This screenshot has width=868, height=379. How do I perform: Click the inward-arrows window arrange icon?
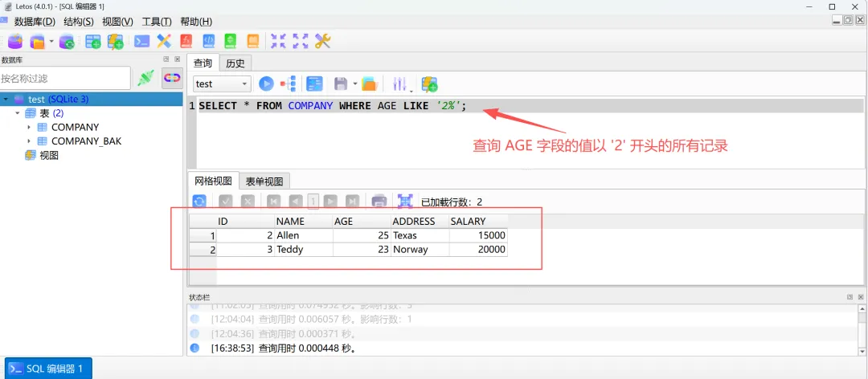[278, 41]
